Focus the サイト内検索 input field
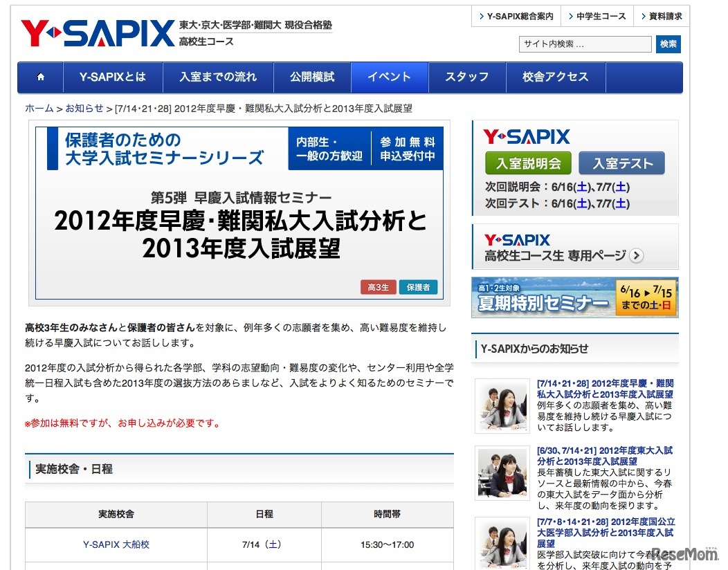This screenshot has height=570, width=728. click(585, 44)
